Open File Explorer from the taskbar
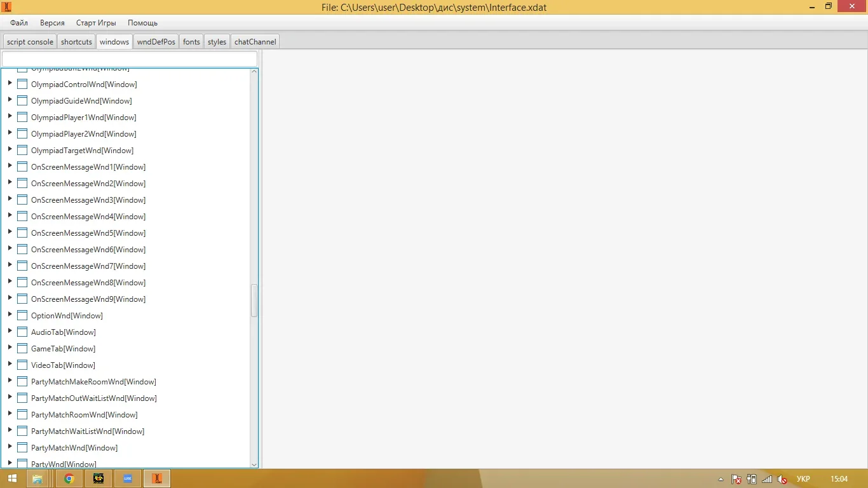868x488 pixels. [x=38, y=478]
